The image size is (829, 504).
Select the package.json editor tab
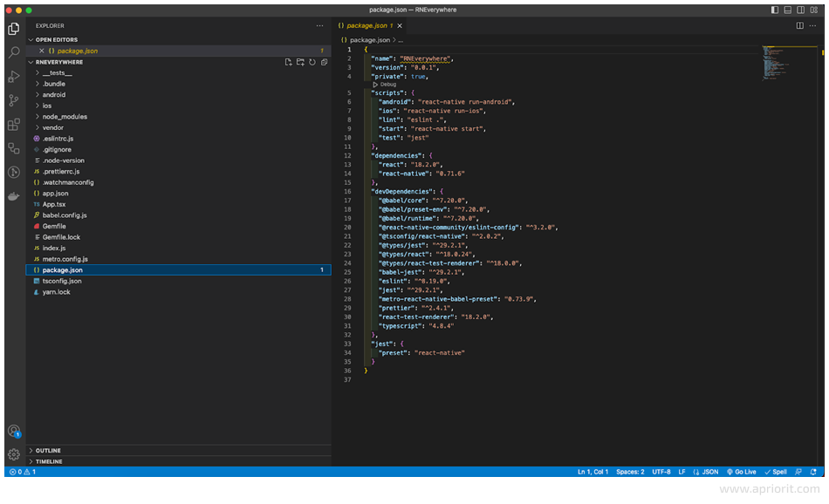(x=370, y=26)
